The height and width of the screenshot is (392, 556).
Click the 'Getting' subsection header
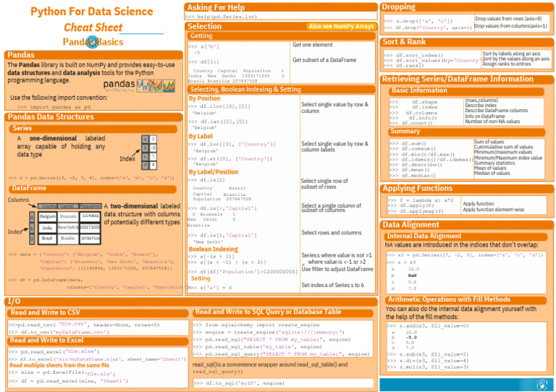pos(201,35)
